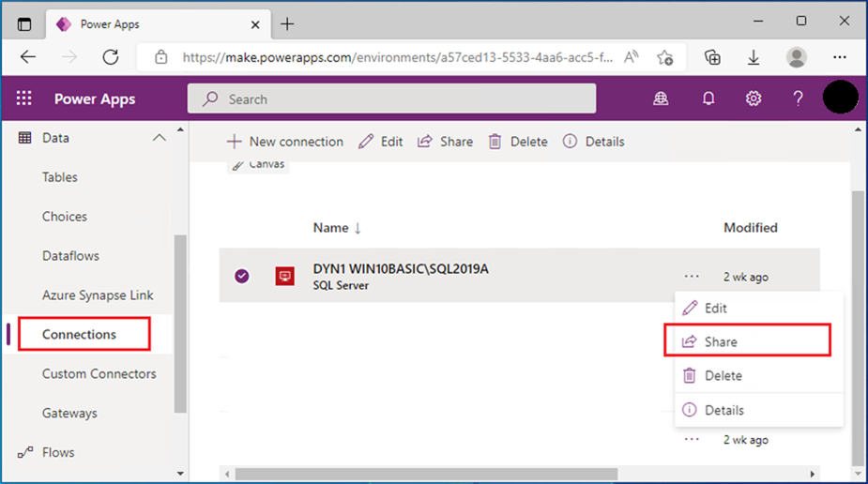Screen dimensions: 868x484
Task: Click horizontal scroll right arrow
Action: coord(812,474)
